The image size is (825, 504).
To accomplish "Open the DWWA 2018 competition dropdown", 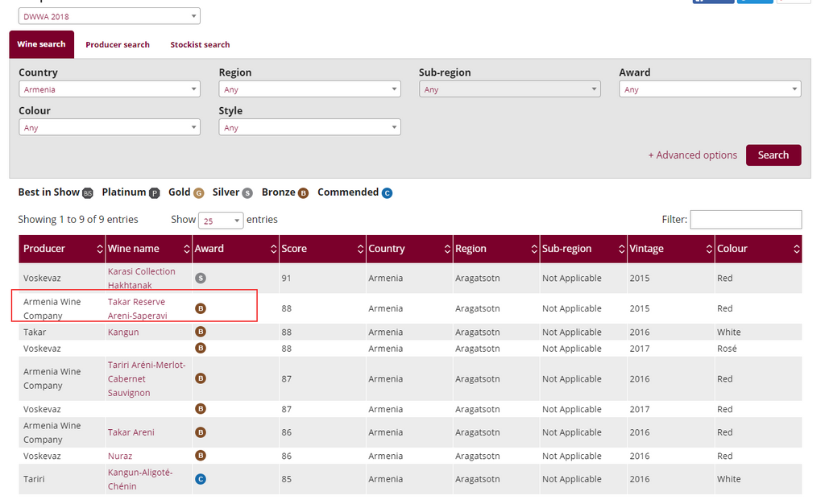I will click(109, 16).
